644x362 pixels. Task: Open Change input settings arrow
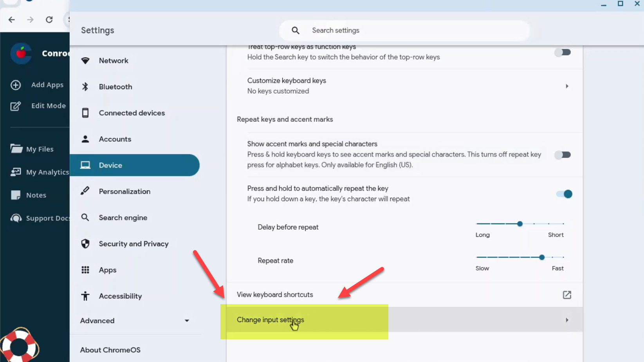(x=566, y=320)
